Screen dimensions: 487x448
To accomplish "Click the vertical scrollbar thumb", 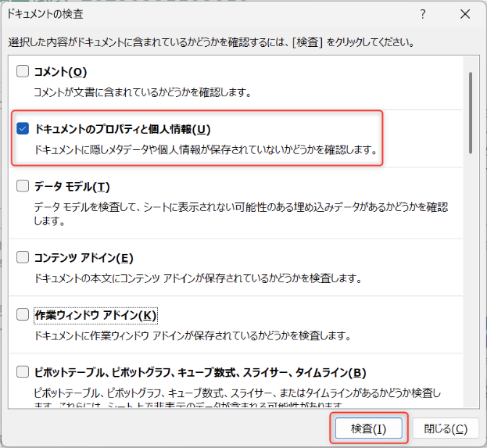I will [470, 109].
